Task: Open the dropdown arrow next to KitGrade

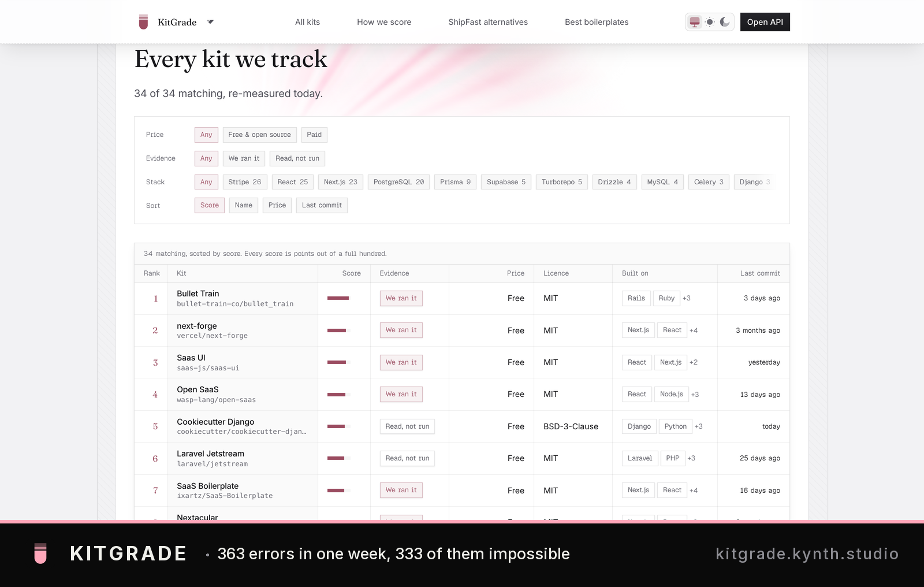Action: click(210, 22)
